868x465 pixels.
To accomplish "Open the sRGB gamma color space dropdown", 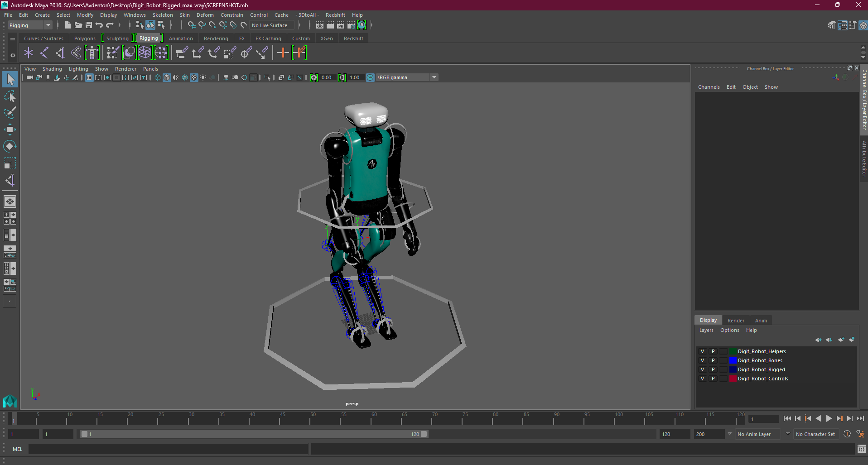I will tap(407, 77).
